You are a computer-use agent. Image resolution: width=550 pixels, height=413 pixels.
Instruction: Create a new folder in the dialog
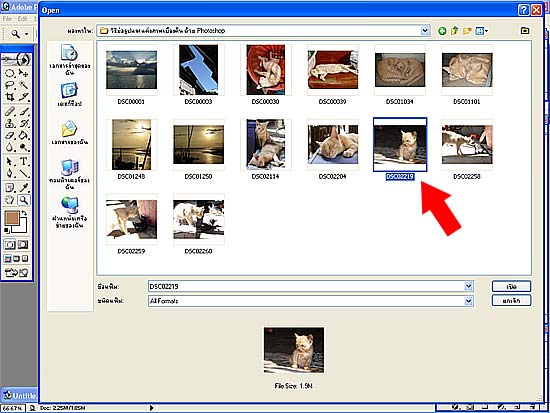(467, 31)
